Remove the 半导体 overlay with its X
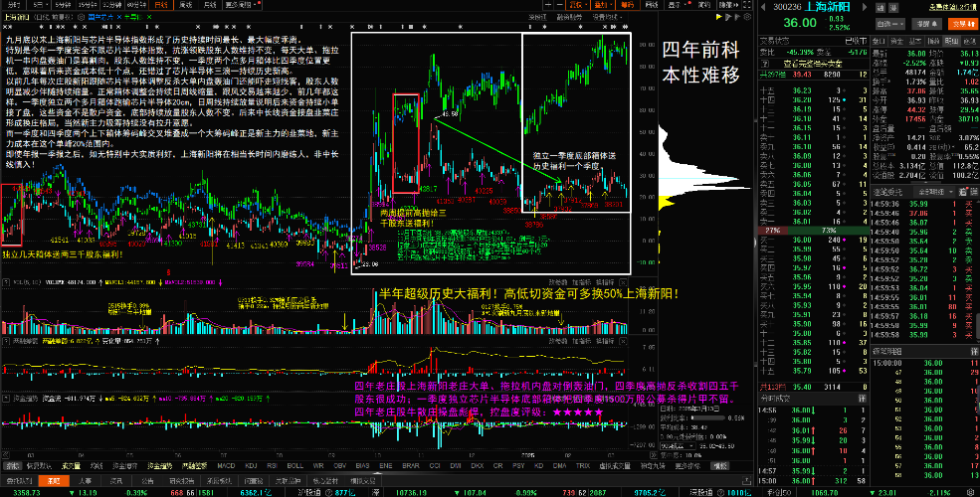This screenshot has width=980, height=497. (x=149, y=17)
